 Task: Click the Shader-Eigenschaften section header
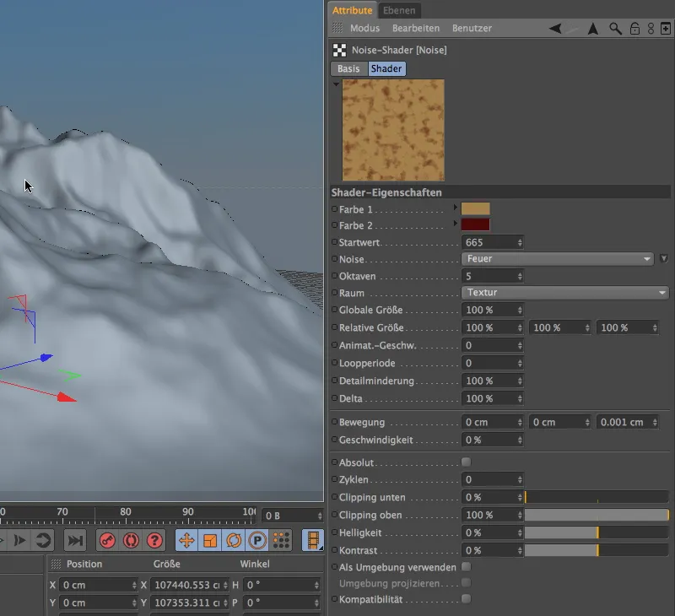pyautogui.click(x=500, y=192)
